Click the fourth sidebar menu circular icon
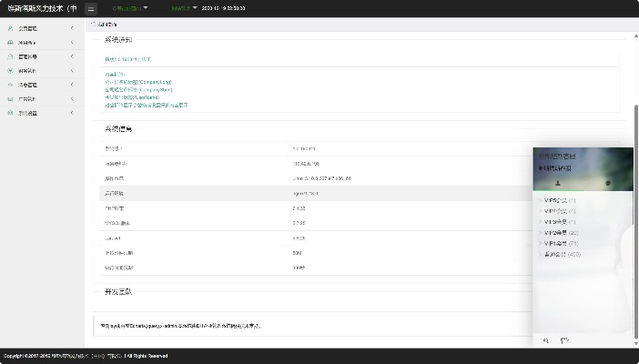The height and width of the screenshot is (364, 639). tap(9, 70)
